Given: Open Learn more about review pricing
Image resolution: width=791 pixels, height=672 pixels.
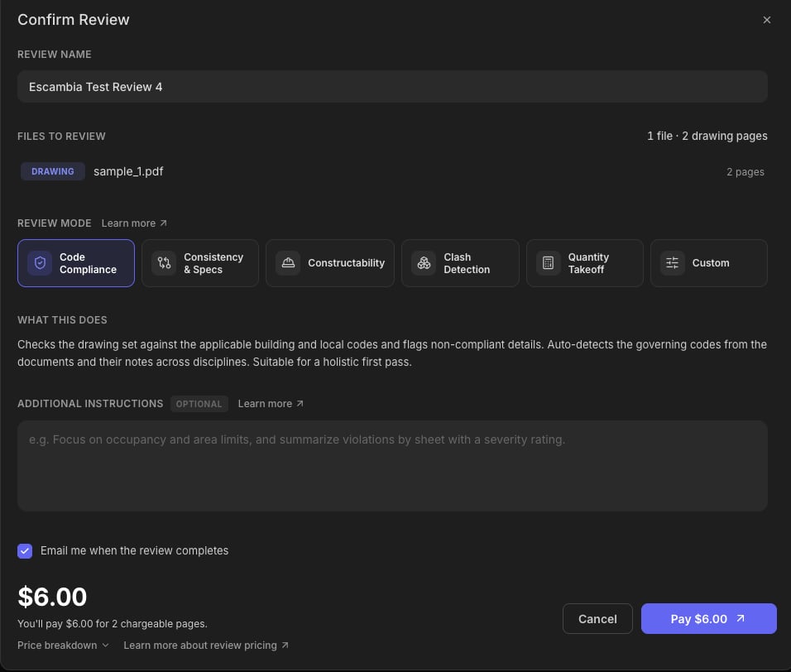Looking at the screenshot, I should (x=206, y=646).
